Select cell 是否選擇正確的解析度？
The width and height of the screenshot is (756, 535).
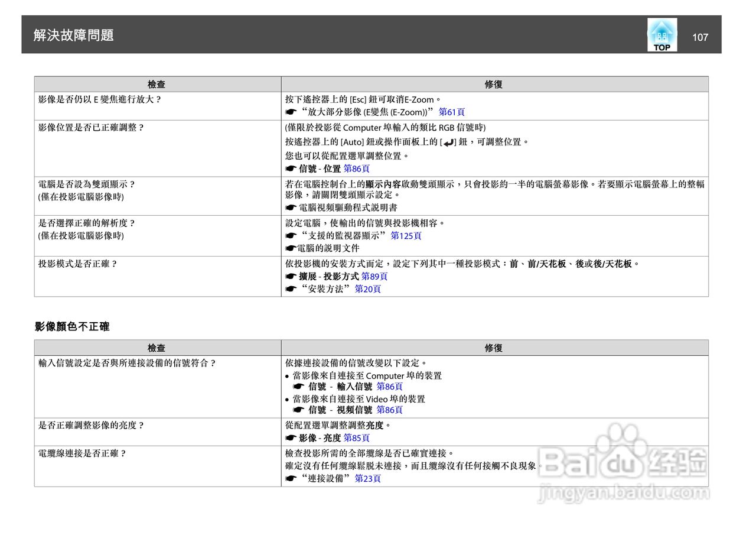click(157, 236)
